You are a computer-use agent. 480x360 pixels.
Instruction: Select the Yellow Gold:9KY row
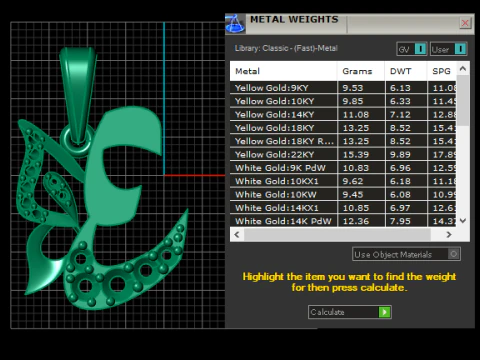[x=343, y=88]
